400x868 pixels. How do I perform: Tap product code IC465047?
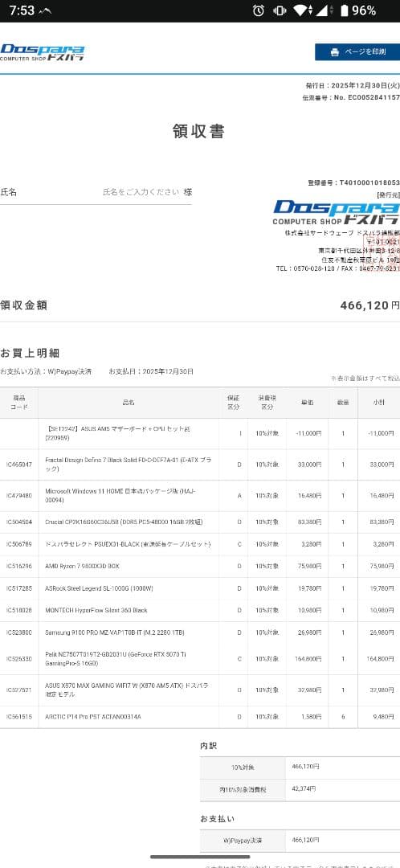18,465
